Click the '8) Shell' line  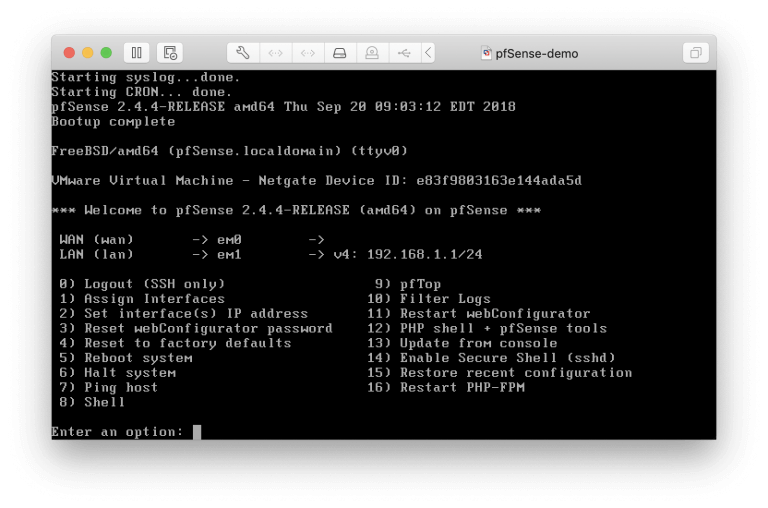[92, 402]
